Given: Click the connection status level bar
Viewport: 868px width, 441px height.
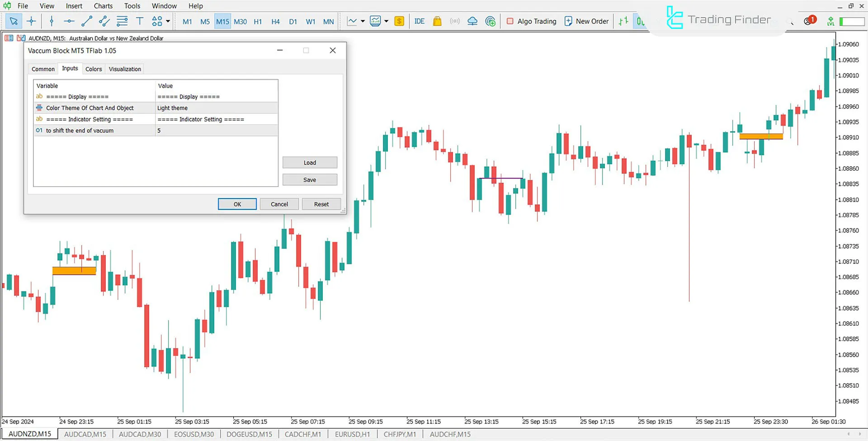Looking at the screenshot, I should [852, 21].
